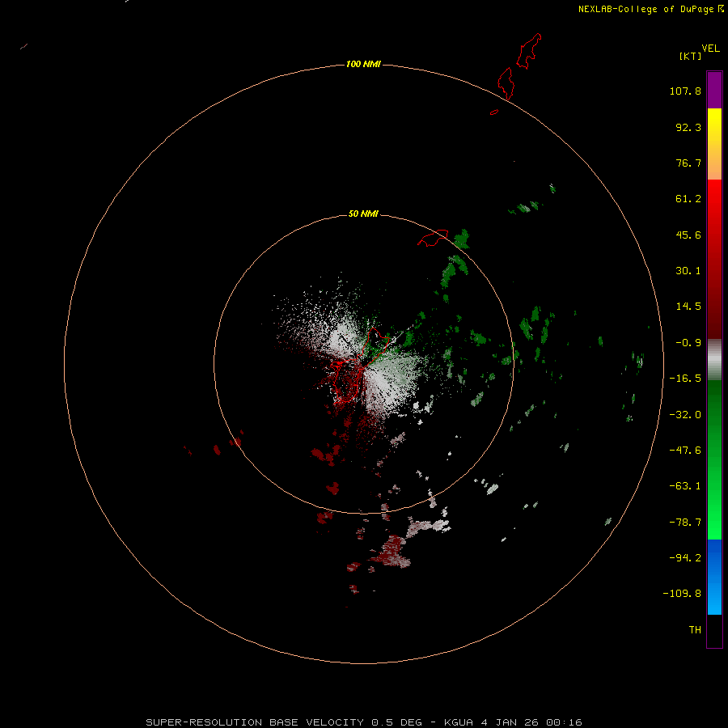Screen dimensions: 728x728
Task: Click the 100 NMI range ring label
Action: tap(363, 64)
